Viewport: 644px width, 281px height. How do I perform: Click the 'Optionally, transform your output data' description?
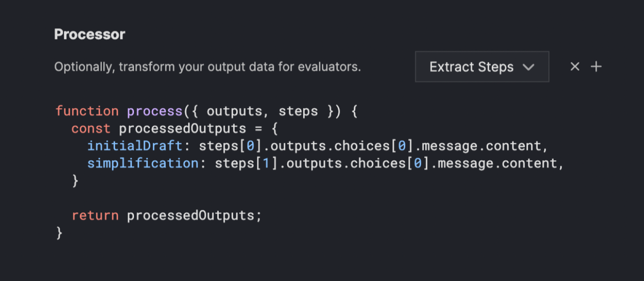pos(207,67)
